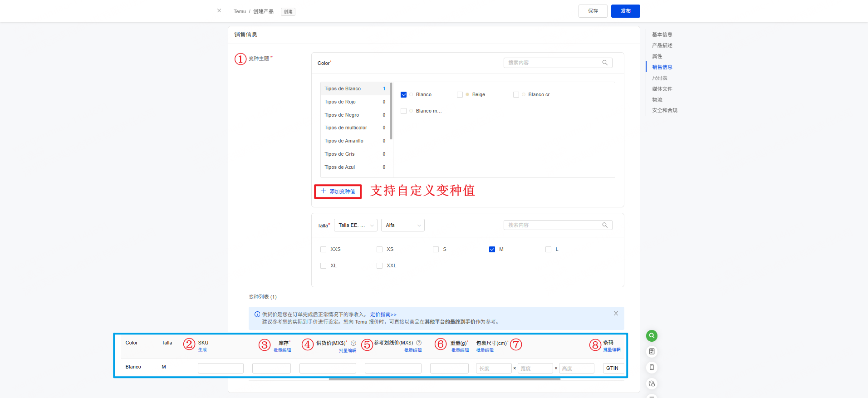Click 添加变种值 to add variant value
868x398 pixels.
[338, 192]
